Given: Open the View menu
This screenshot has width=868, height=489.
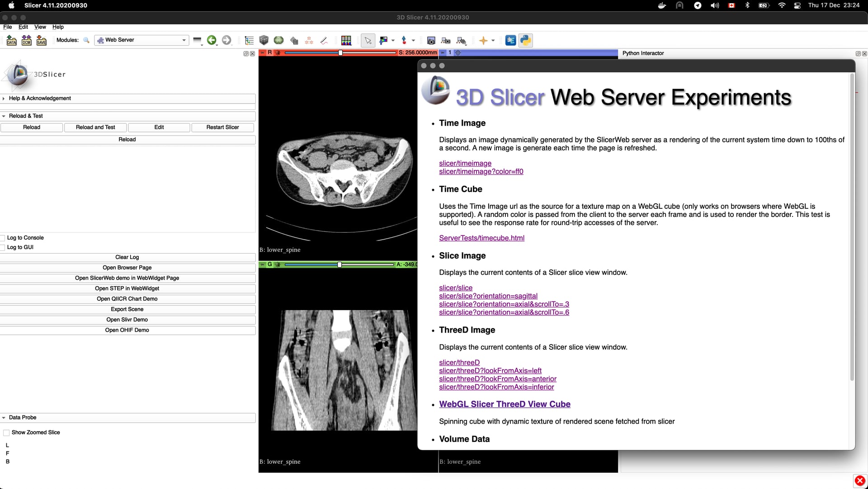Looking at the screenshot, I should click(40, 27).
